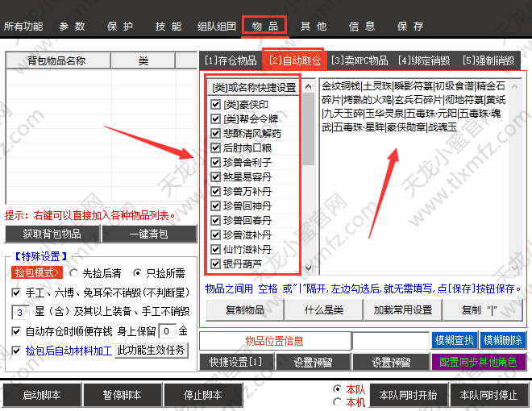This screenshot has height=411, width=532.
Task: Toggle the 煞星易容丹 checkbox
Action: (x=215, y=177)
